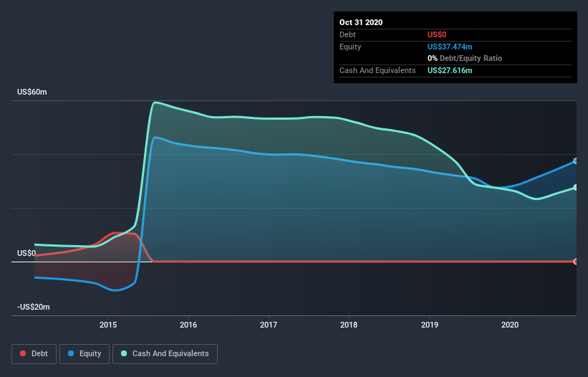This screenshot has width=588, height=377.
Task: Toggle the Debt legend button
Action: tap(34, 354)
